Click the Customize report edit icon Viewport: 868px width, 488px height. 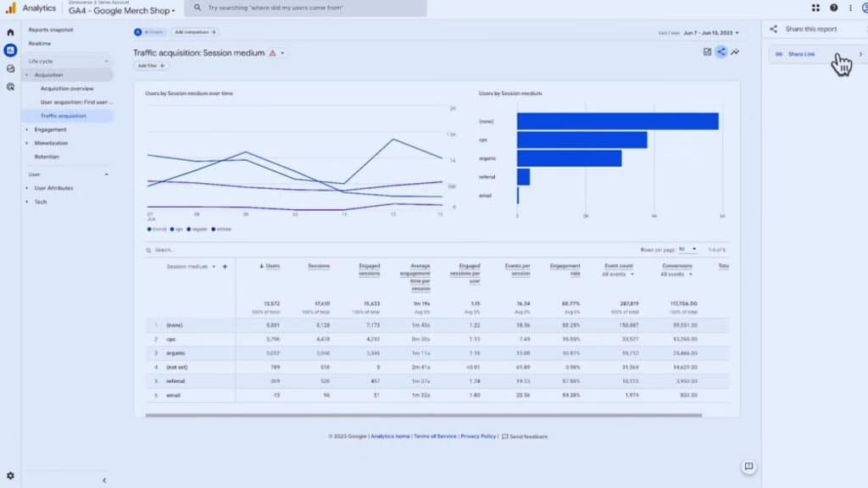click(707, 52)
